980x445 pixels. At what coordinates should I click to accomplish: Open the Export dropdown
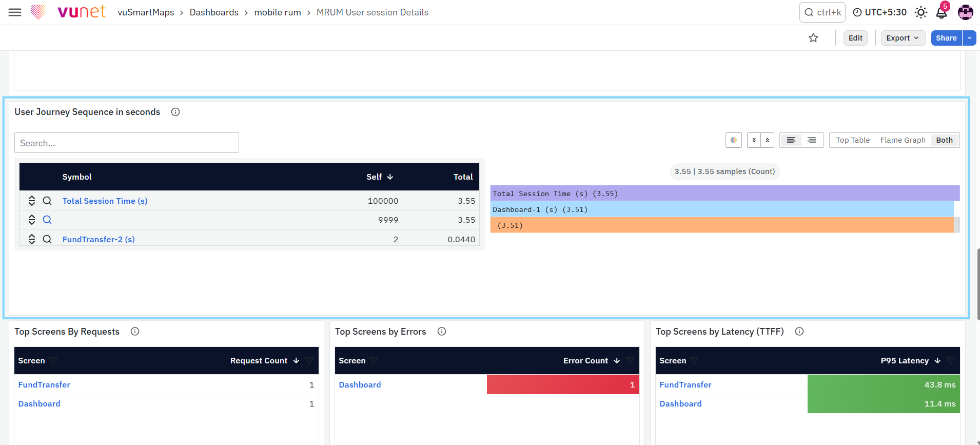903,38
